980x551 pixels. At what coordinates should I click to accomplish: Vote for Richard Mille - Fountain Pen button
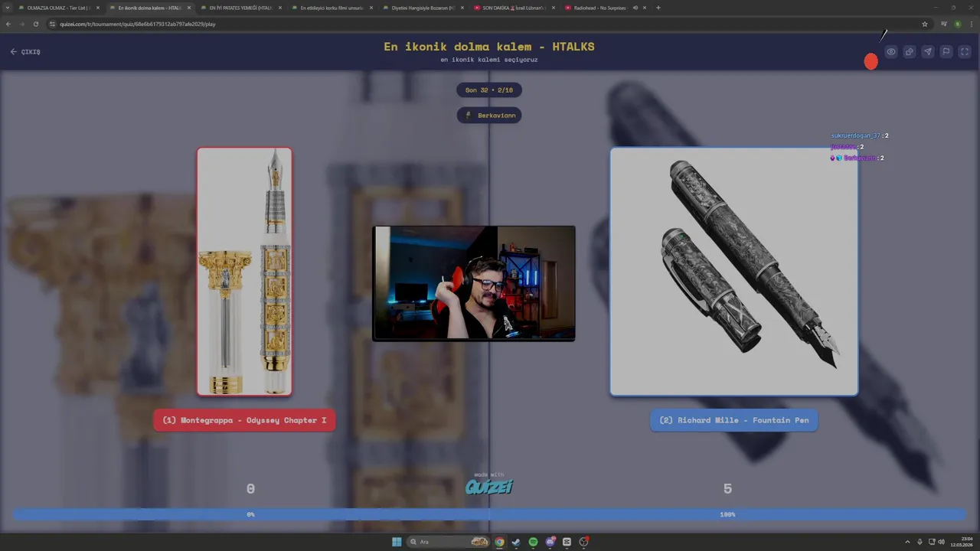[x=734, y=420]
